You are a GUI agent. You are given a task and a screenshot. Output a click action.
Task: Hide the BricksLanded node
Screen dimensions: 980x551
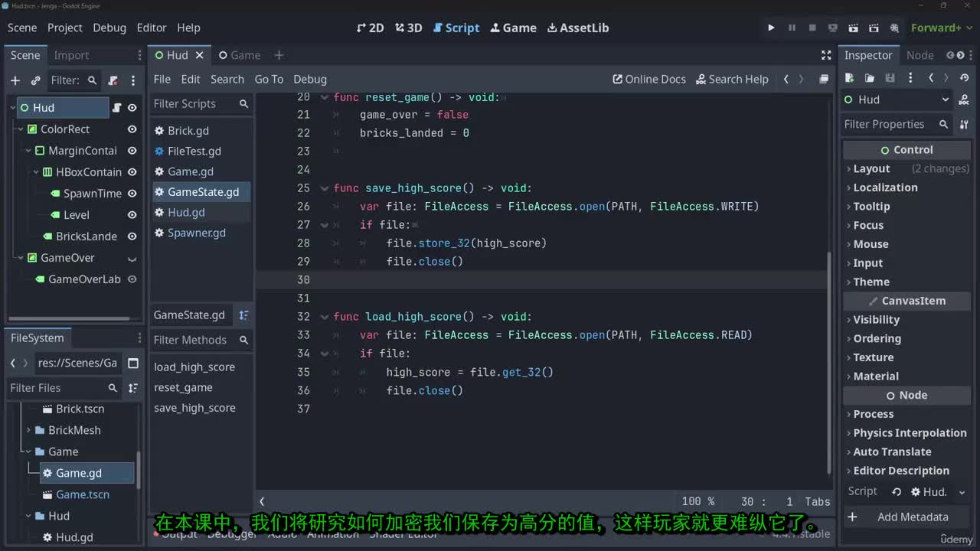132,236
